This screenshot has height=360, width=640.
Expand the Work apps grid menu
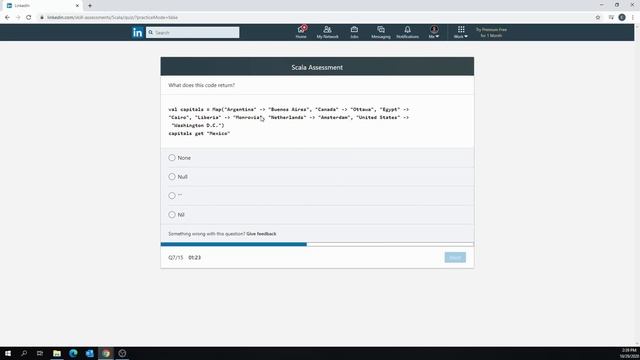(x=461, y=32)
